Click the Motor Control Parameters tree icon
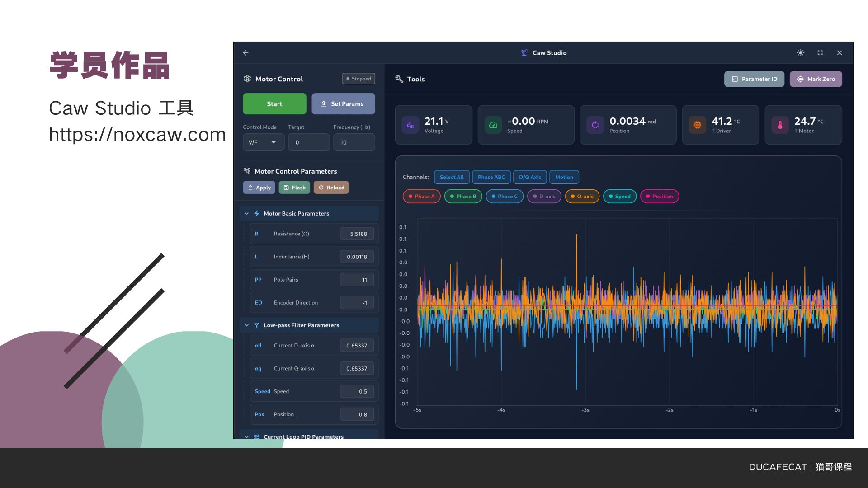 (247, 171)
